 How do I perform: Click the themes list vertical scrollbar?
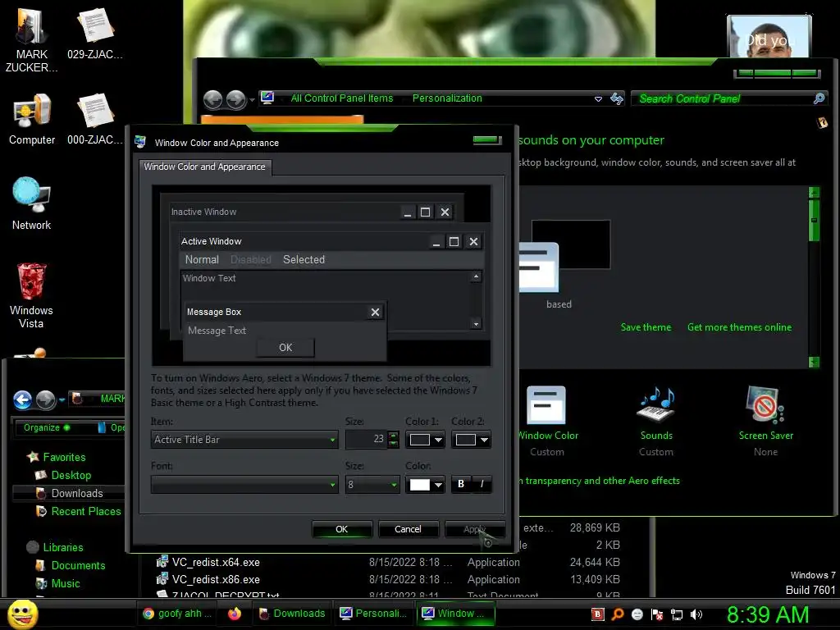pyautogui.click(x=814, y=277)
